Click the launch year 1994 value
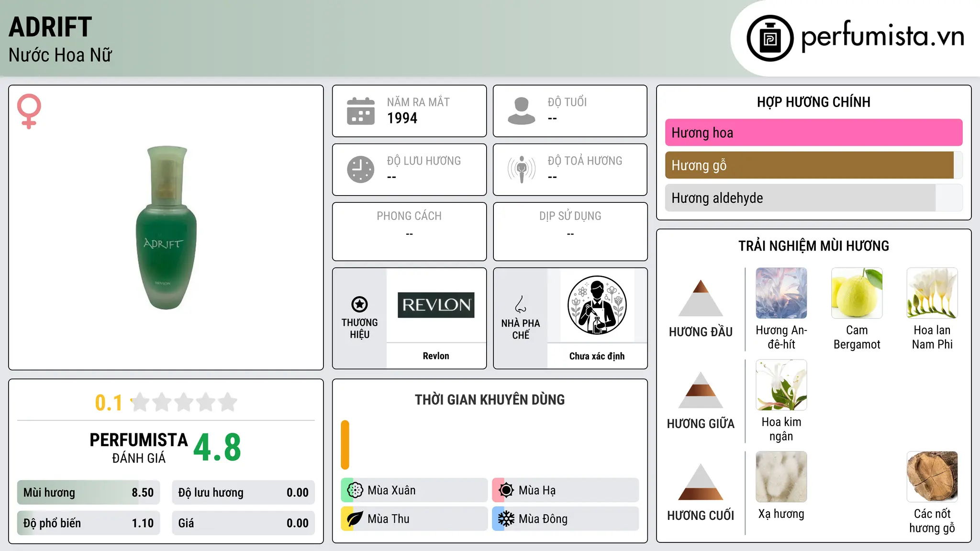The width and height of the screenshot is (980, 551). point(402,118)
